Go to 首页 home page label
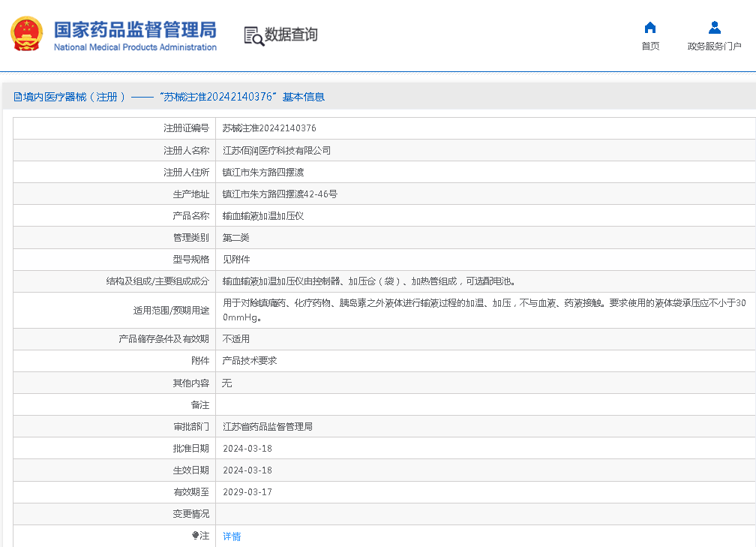 tap(650, 47)
